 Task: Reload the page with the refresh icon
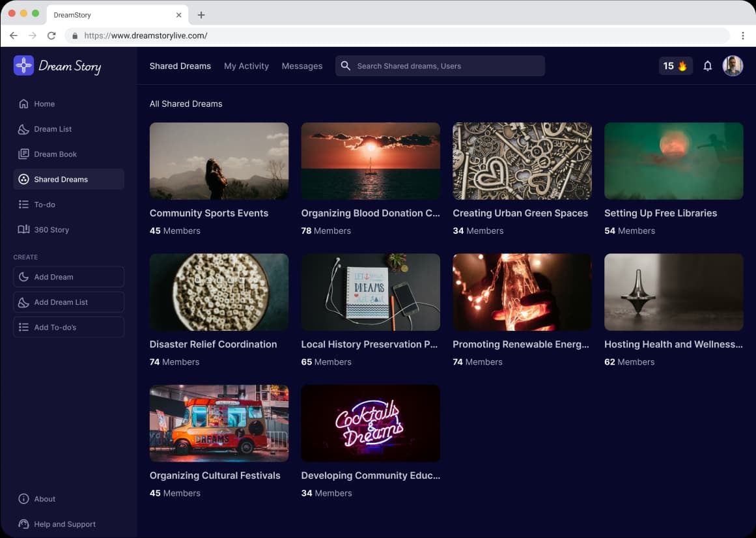click(x=51, y=36)
